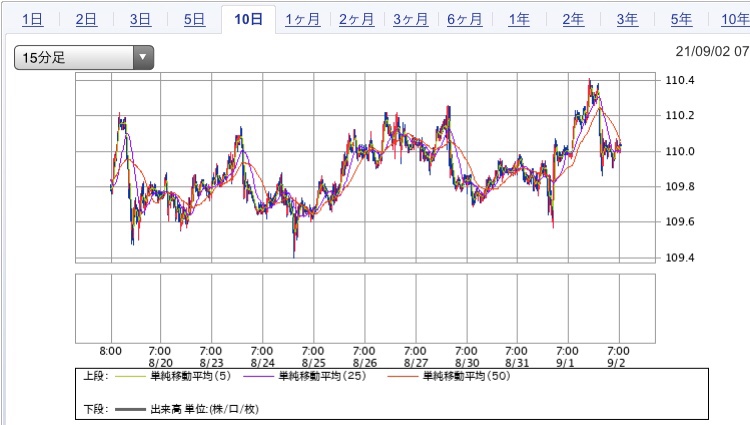Click the 109.4 price axis label

point(680,258)
